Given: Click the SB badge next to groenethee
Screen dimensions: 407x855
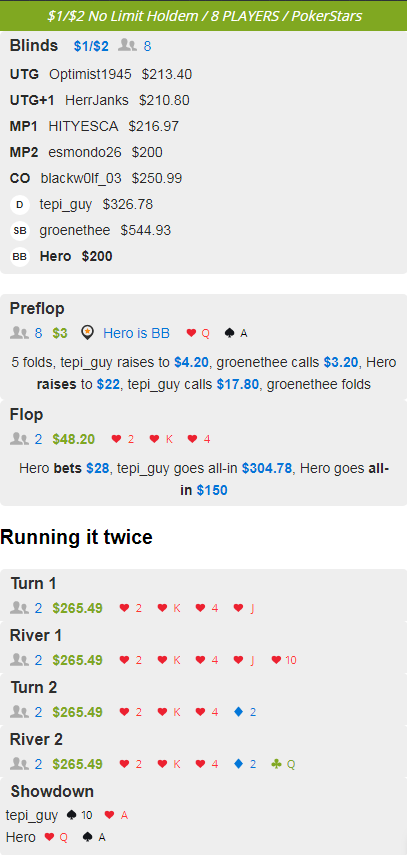Looking at the screenshot, I should [x=20, y=231].
